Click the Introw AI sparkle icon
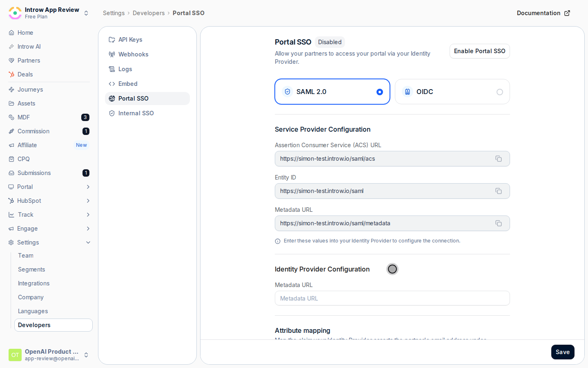This screenshot has width=588, height=368. click(11, 47)
